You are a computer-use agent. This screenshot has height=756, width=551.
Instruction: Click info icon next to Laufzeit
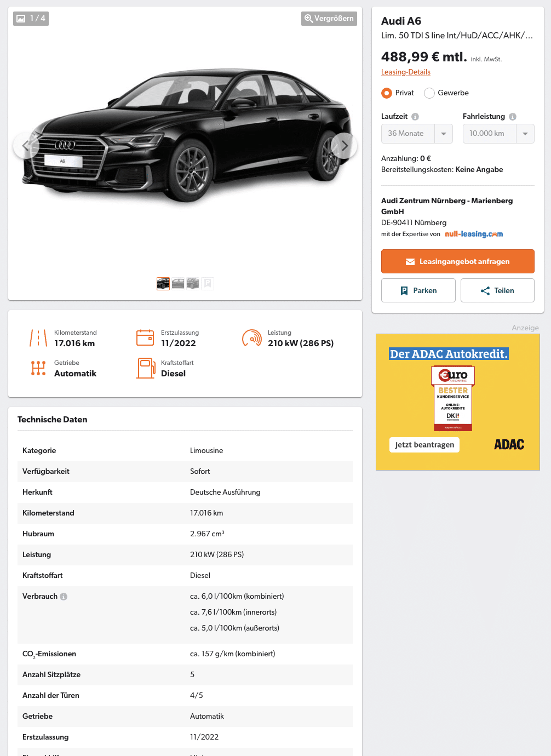(x=415, y=117)
